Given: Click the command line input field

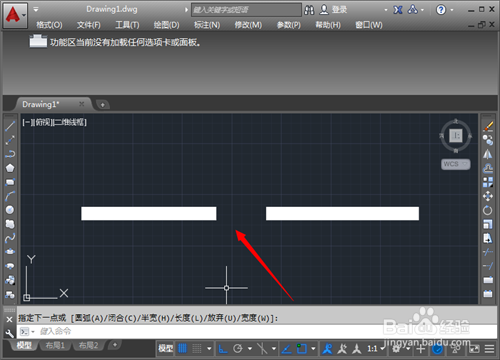Looking at the screenshot, I should coord(257,331).
